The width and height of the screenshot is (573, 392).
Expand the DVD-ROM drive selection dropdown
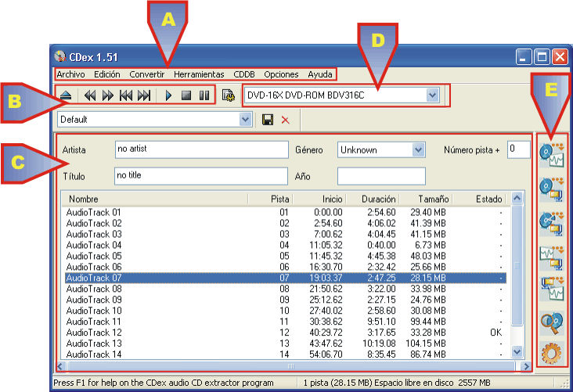point(433,95)
